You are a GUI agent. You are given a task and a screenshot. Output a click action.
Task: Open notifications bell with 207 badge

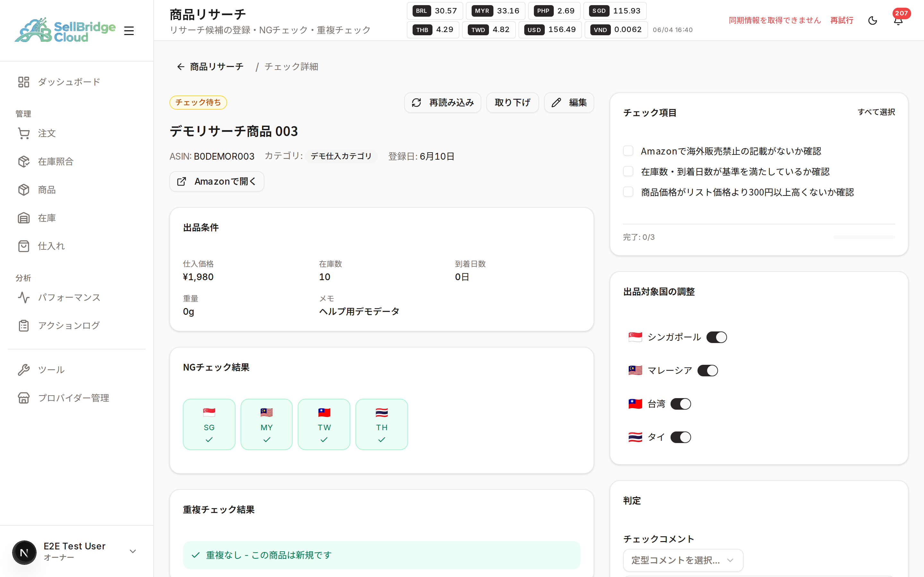(898, 20)
